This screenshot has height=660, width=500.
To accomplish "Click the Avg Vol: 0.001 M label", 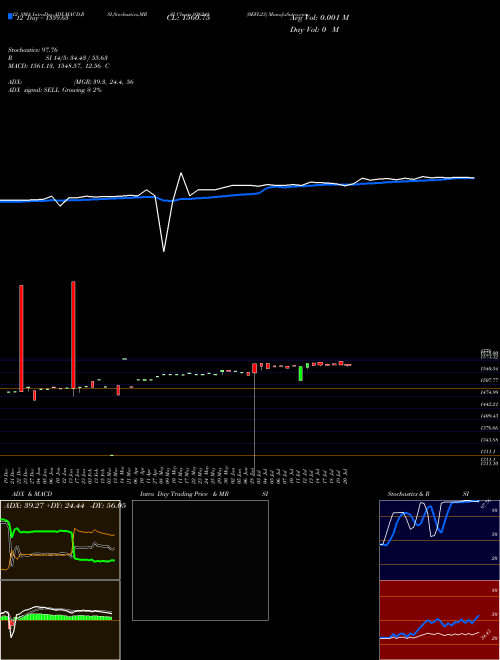I will click(x=319, y=18).
